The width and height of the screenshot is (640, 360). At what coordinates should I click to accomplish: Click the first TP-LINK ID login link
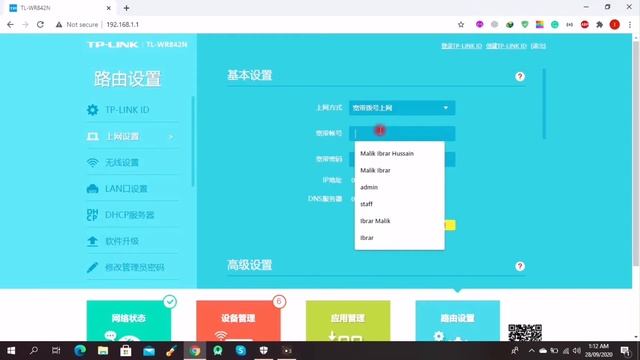tap(462, 46)
